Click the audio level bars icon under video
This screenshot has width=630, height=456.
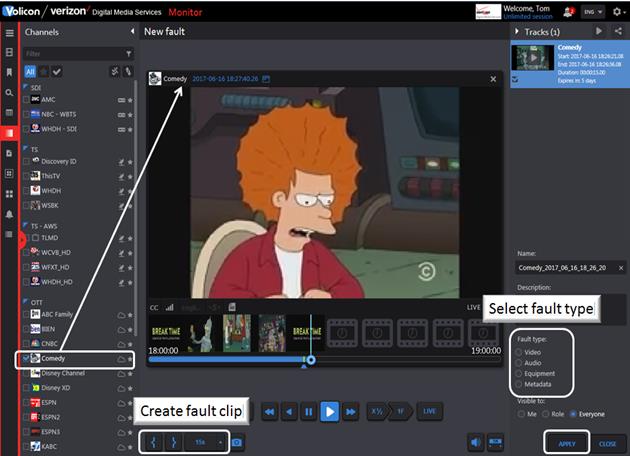pos(170,308)
